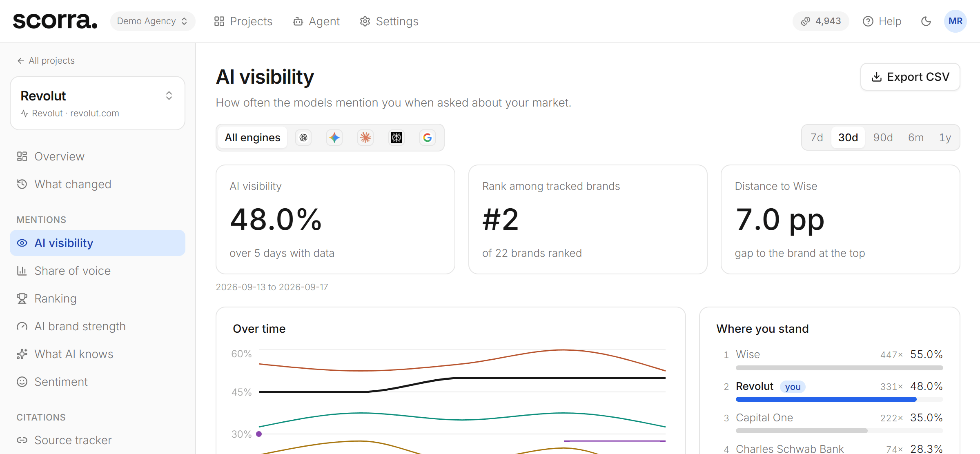
Task: Open Settings in top navigation
Action: click(x=389, y=21)
